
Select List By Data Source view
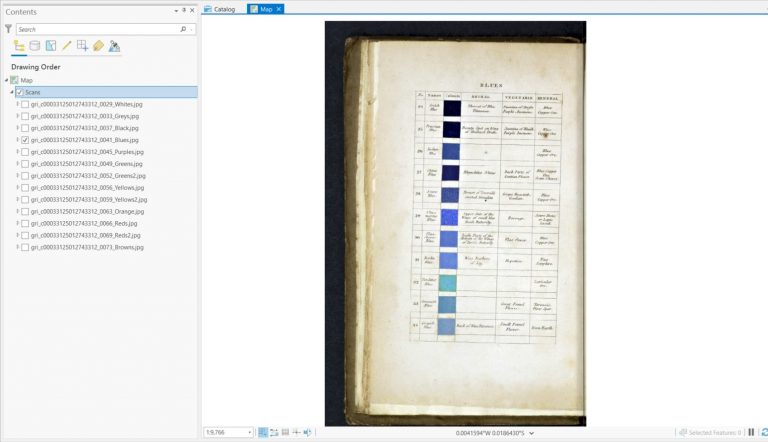tap(35, 46)
